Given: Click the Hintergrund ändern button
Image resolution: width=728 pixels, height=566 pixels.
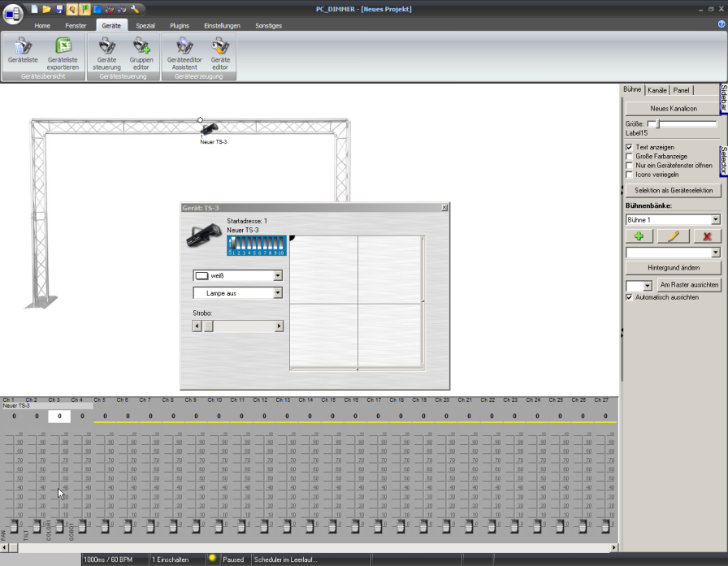Looking at the screenshot, I should point(674,268).
